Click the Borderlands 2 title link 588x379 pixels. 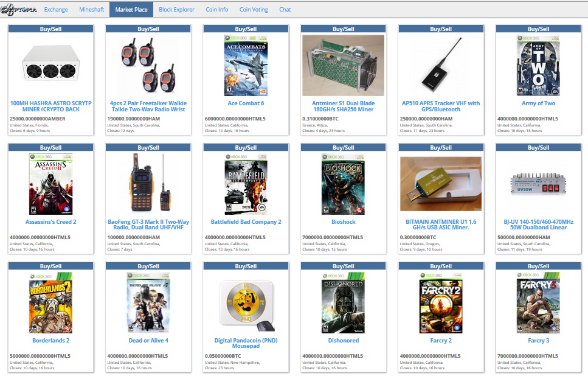click(x=51, y=340)
